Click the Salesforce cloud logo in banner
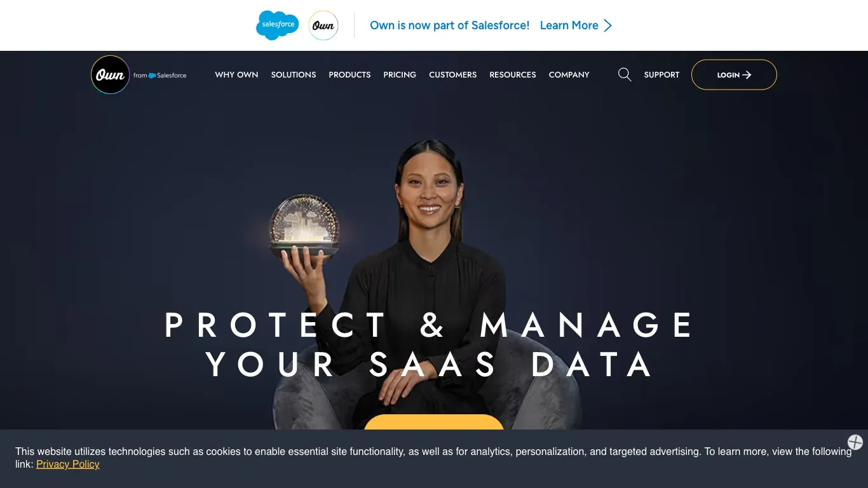The height and width of the screenshot is (488, 868). pos(278,25)
